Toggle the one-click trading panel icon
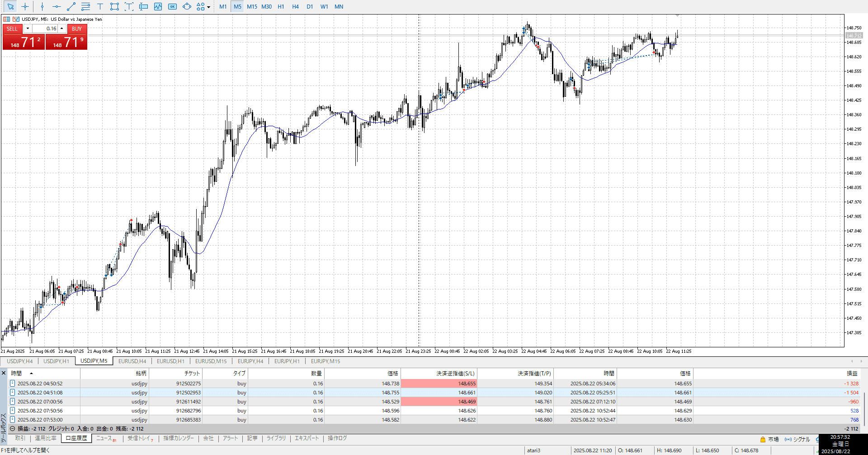This screenshot has width=868, height=455. click(x=7, y=19)
